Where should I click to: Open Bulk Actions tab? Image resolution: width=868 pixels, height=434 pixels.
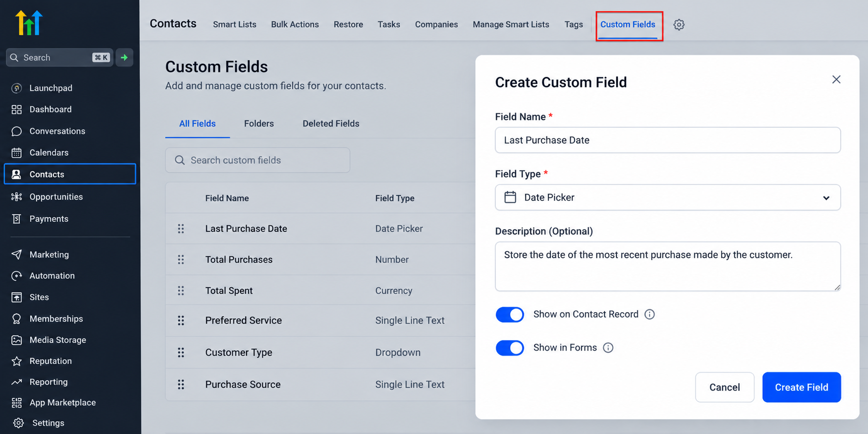pyautogui.click(x=295, y=24)
